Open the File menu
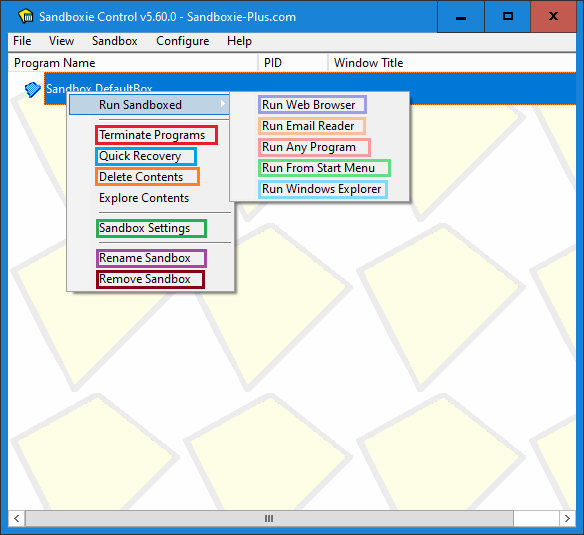 pos(22,41)
